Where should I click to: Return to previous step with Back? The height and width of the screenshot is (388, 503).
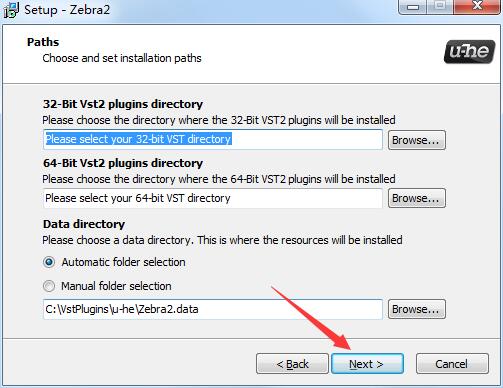(x=292, y=364)
